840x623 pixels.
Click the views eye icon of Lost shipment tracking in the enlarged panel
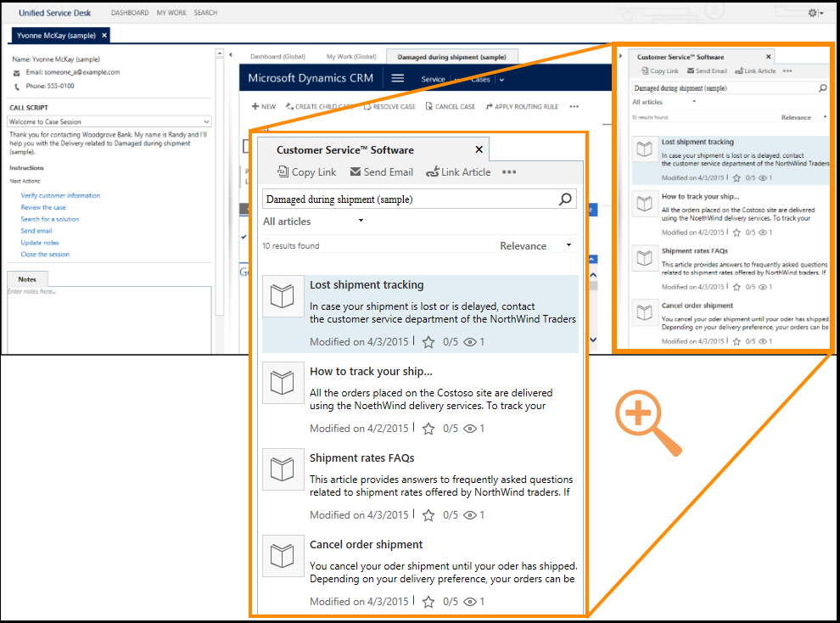pyautogui.click(x=470, y=342)
